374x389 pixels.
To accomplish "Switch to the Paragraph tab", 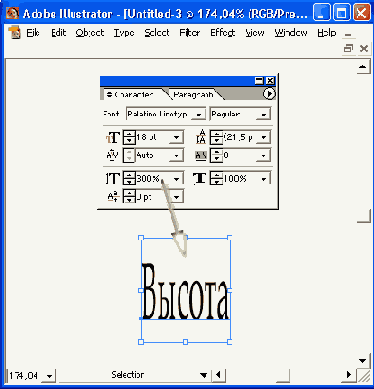I will (193, 95).
